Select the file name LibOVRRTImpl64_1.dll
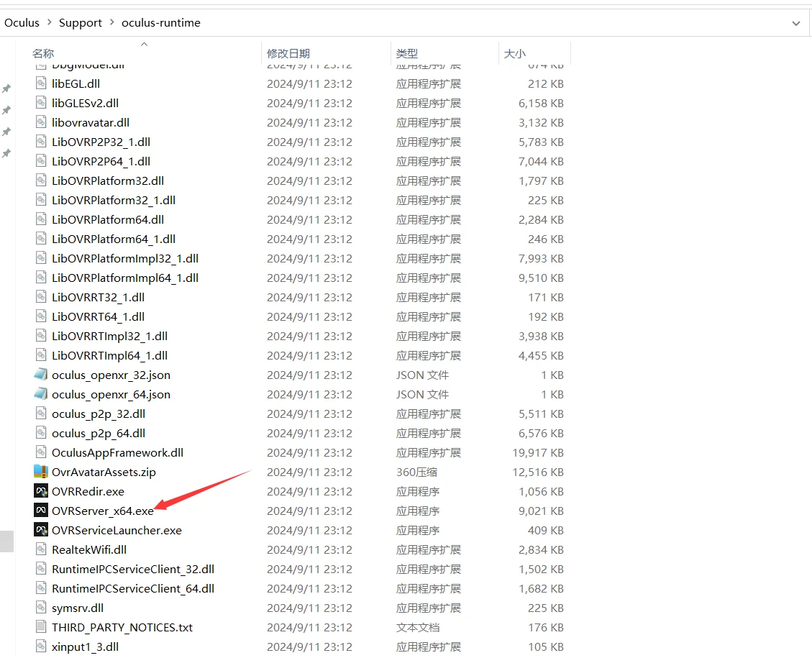812x658 pixels. [x=109, y=356]
